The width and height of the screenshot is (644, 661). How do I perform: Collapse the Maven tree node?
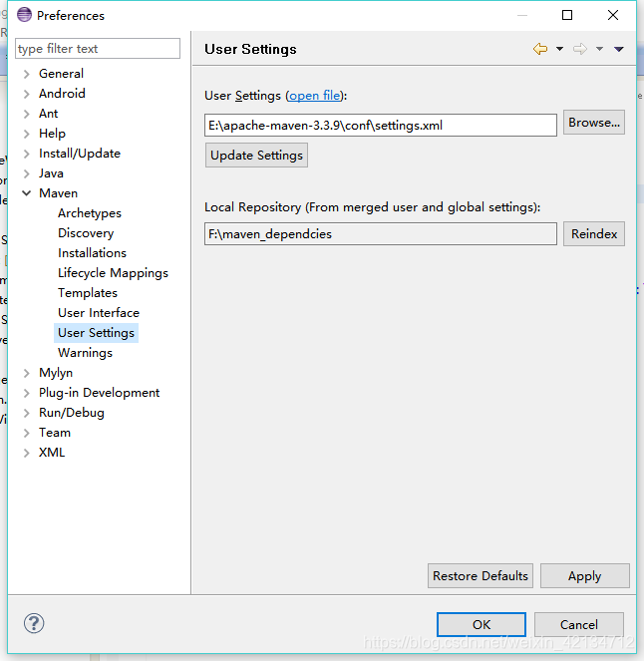[27, 193]
